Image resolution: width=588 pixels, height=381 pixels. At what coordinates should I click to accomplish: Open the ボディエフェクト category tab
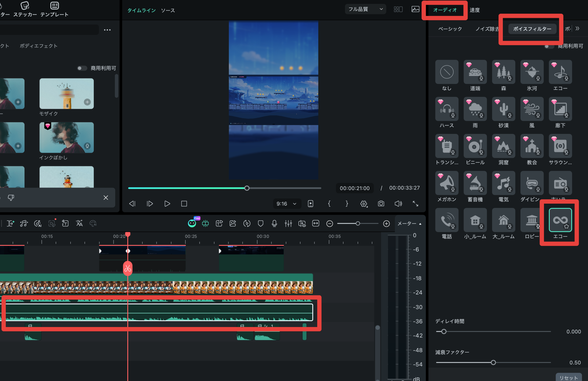39,46
